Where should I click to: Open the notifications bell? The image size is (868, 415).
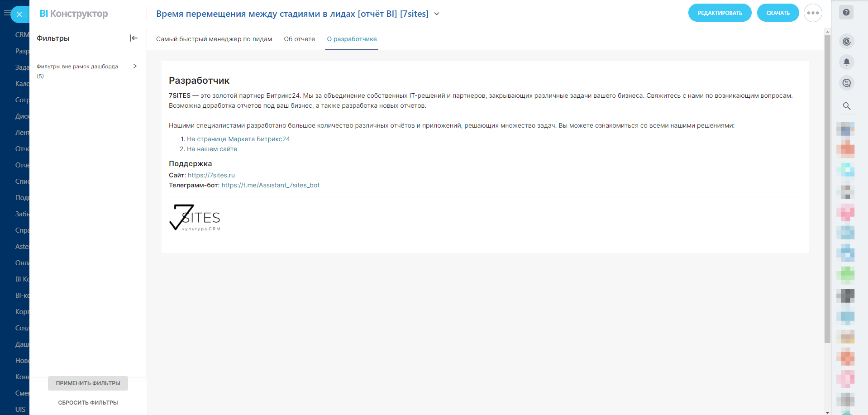click(x=847, y=62)
